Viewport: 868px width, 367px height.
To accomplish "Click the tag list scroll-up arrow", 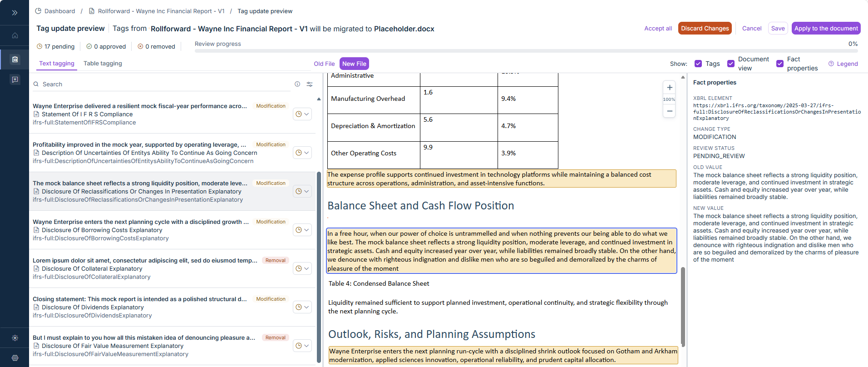I will [319, 99].
